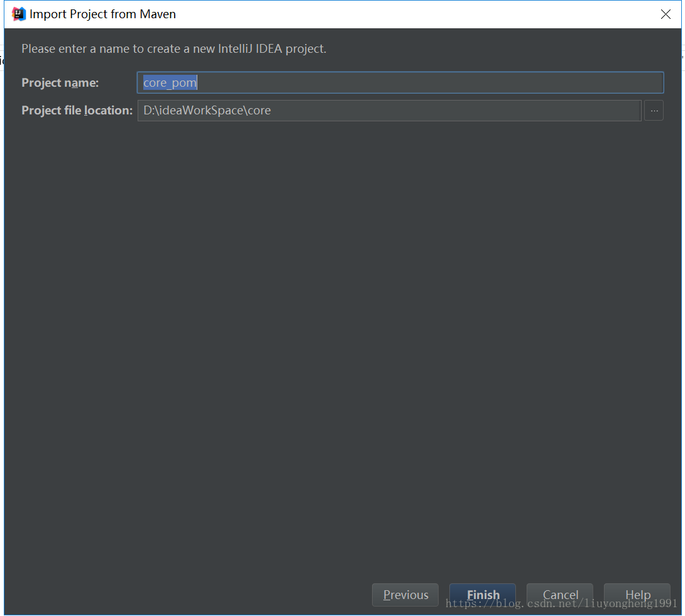This screenshot has height=616, width=685.
Task: Go back with the Previous button
Action: [x=405, y=595]
